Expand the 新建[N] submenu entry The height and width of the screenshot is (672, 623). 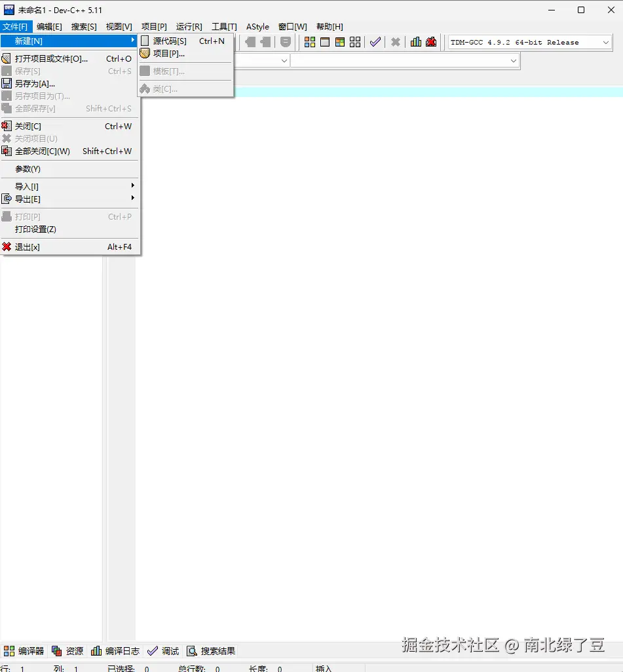coord(69,41)
